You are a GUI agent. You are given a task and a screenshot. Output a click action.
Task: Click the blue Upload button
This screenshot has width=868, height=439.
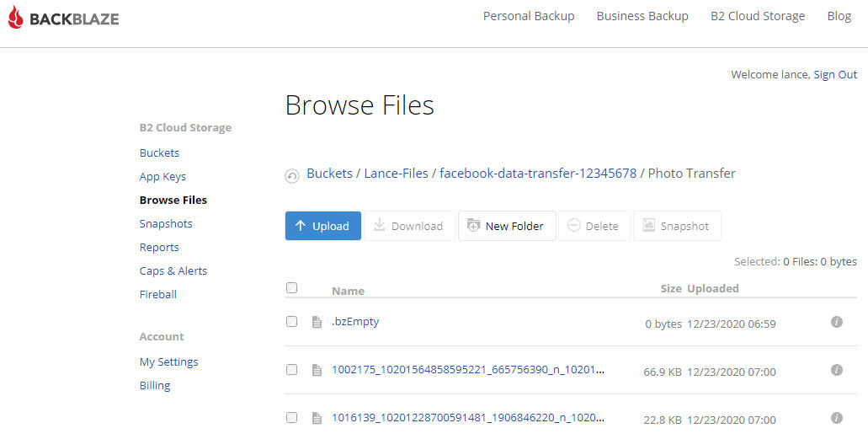(x=323, y=226)
